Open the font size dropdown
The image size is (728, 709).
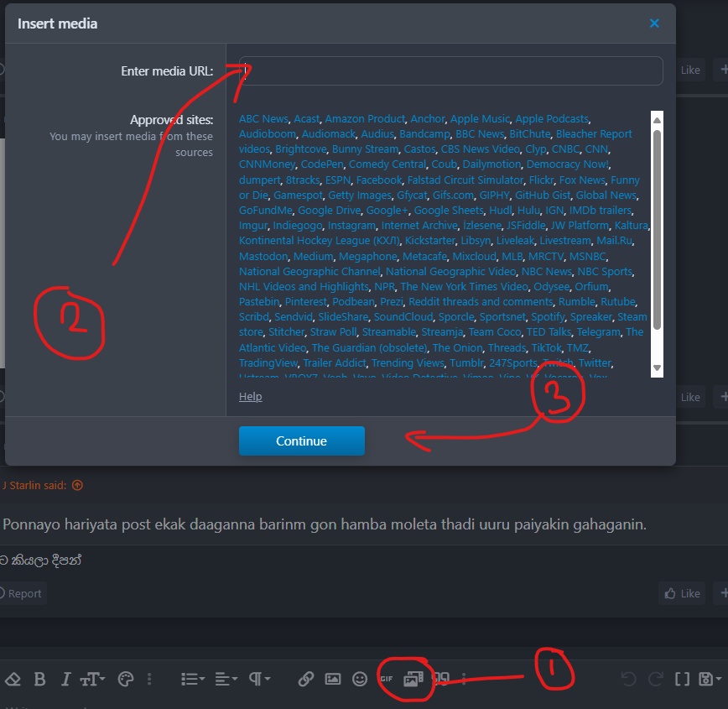click(92, 680)
